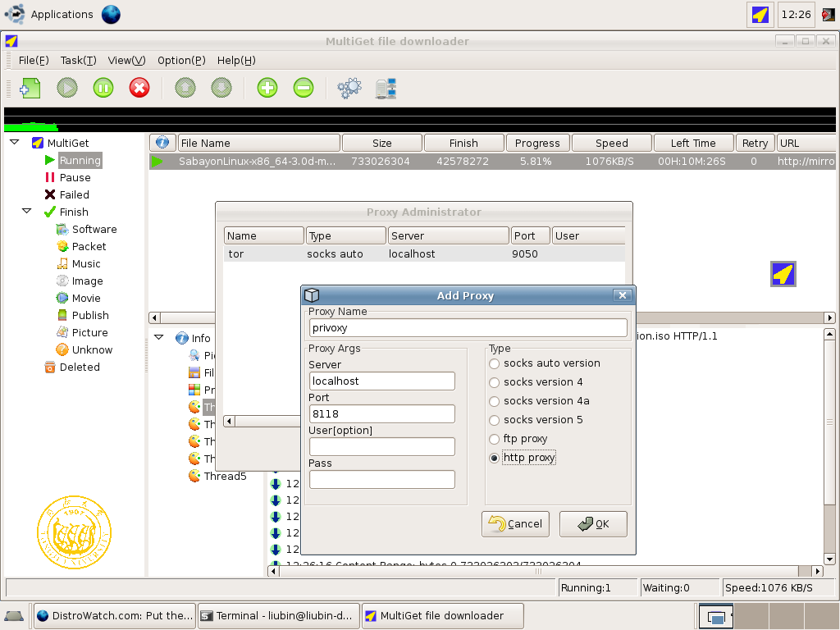The image size is (840, 630).
Task: Open the Help(H) menu
Action: pos(236,60)
